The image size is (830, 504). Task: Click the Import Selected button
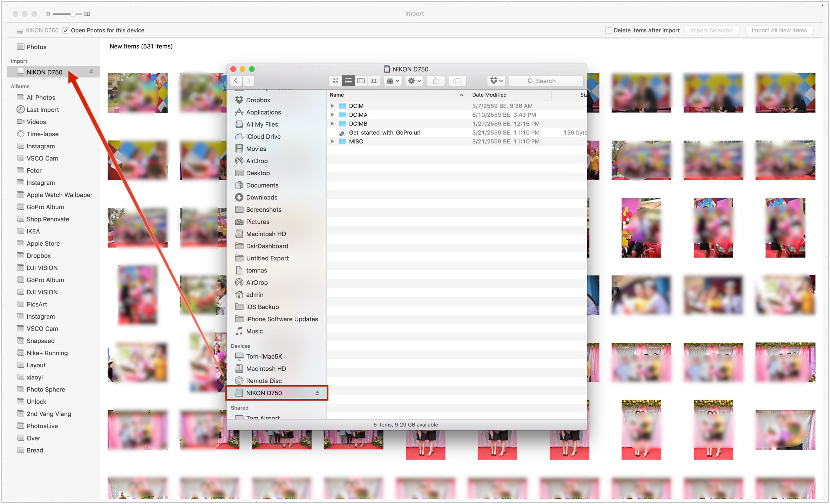pyautogui.click(x=711, y=30)
